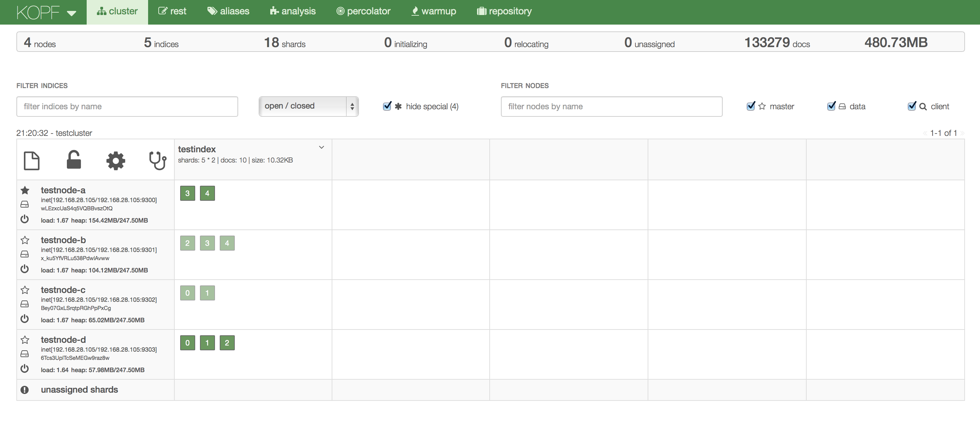
Task: Click shard 3 on testnode-a
Action: click(x=188, y=193)
